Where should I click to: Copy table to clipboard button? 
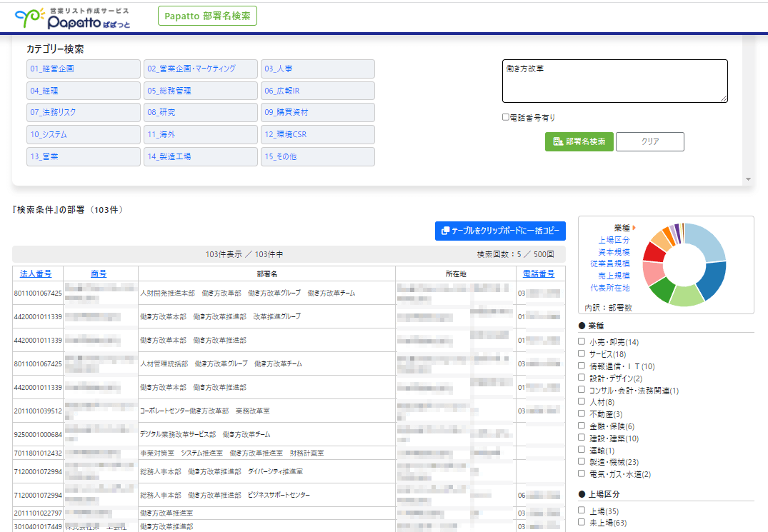500,231
